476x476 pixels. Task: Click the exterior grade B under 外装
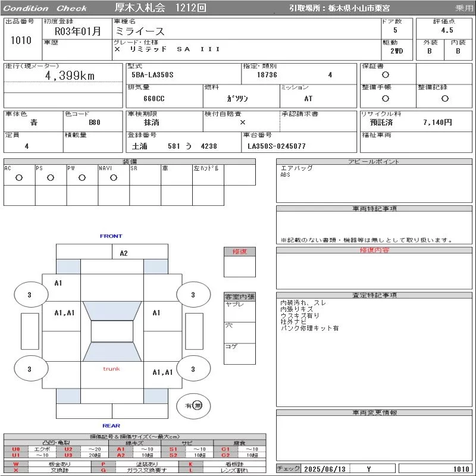point(430,51)
